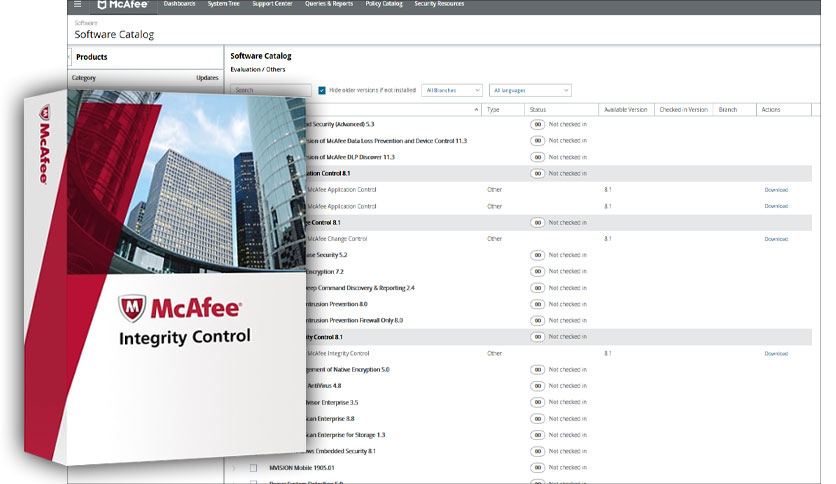Sort by Checked in Version column header
The height and width of the screenshot is (484, 836).
point(684,110)
